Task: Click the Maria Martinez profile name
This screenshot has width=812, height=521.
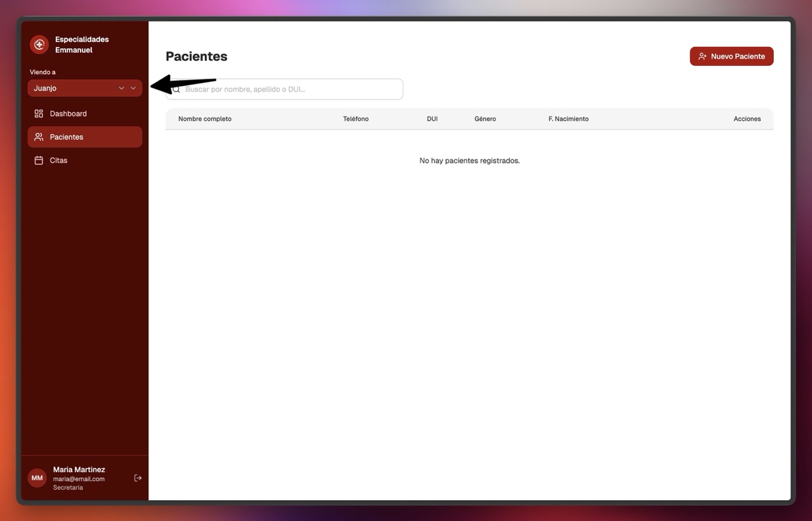Action: tap(79, 470)
